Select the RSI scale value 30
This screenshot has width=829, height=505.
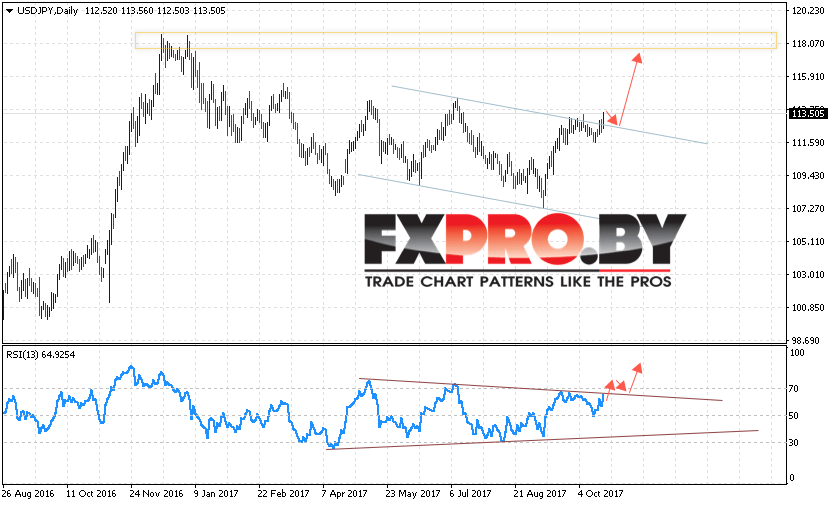(794, 443)
